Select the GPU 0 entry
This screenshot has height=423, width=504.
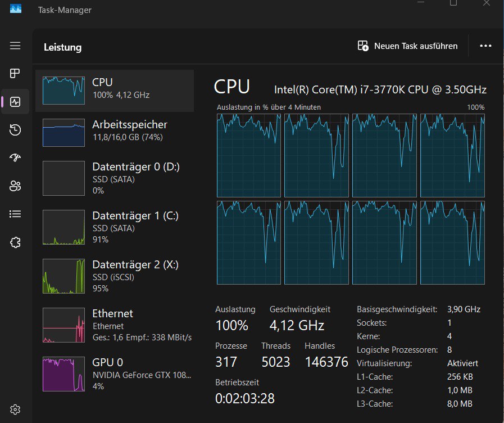(115, 374)
